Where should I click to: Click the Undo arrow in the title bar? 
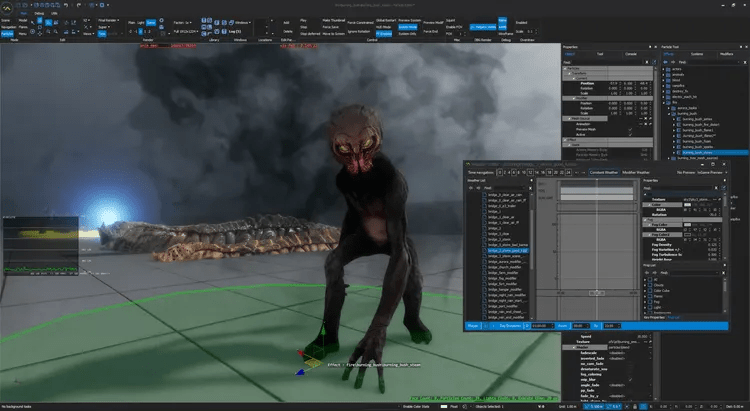[66, 5]
